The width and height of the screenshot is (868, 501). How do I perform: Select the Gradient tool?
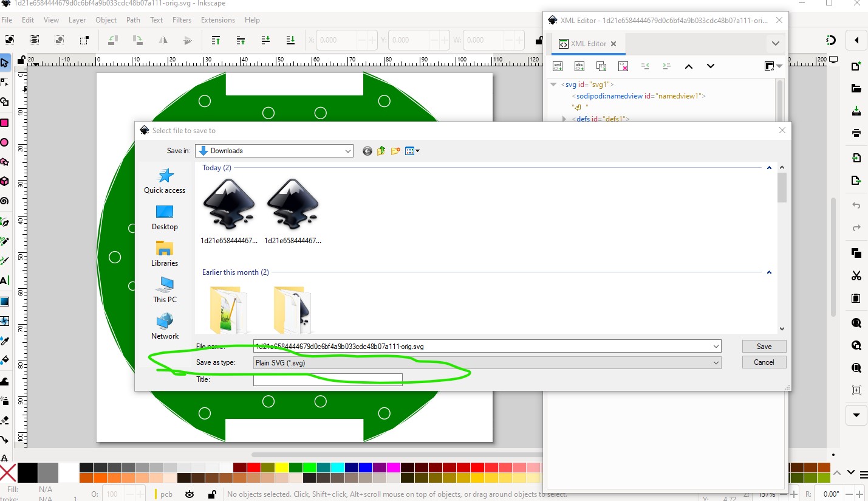click(x=4, y=301)
